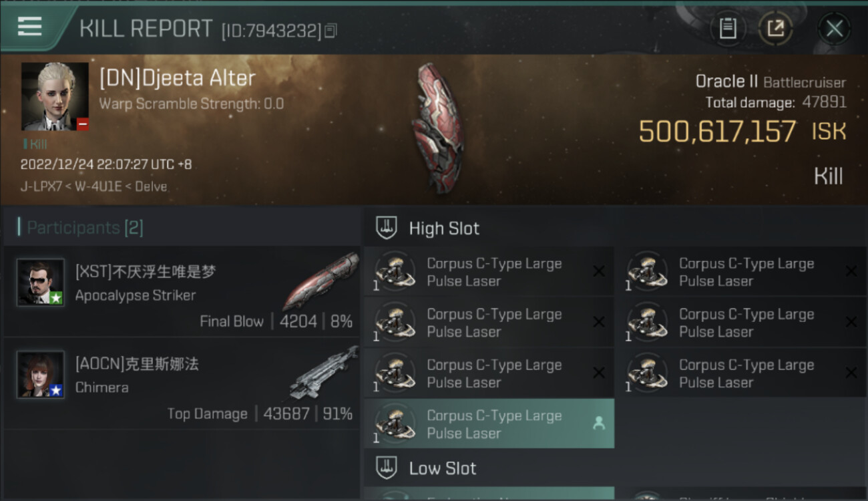Click the Chimera ship icon
Viewport: 868px width, 501px height.
tap(323, 373)
